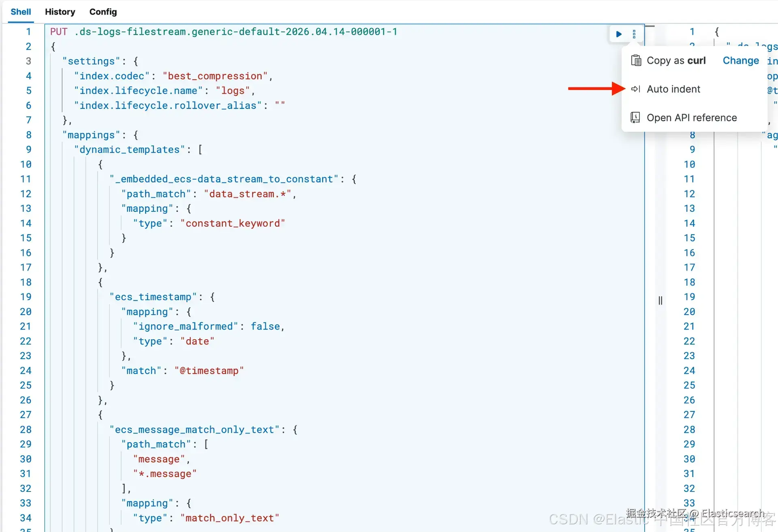Open the Config tab
This screenshot has width=778, height=532.
coord(103,12)
